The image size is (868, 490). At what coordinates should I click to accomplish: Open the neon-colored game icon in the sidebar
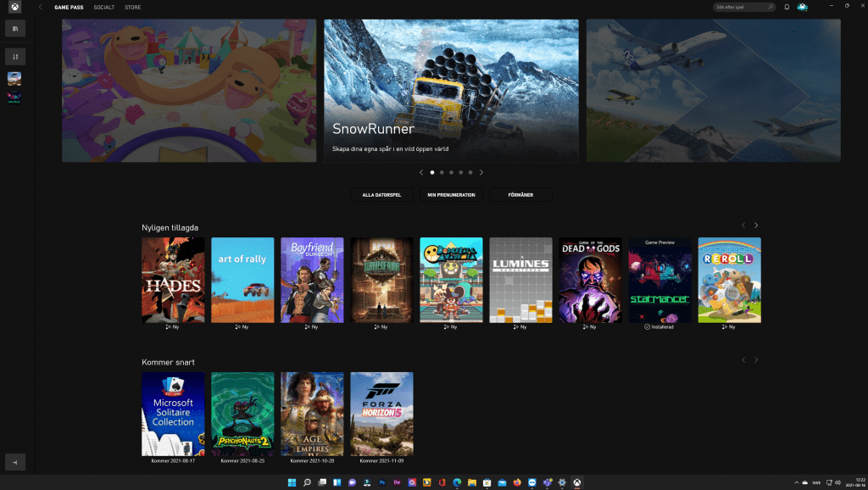14,97
